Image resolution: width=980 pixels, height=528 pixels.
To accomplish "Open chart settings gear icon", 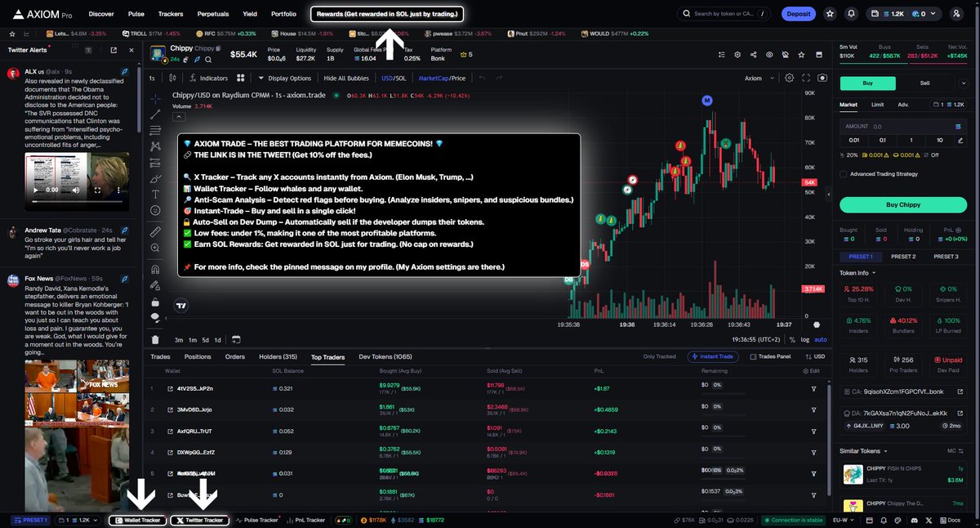I will pyautogui.click(x=789, y=78).
